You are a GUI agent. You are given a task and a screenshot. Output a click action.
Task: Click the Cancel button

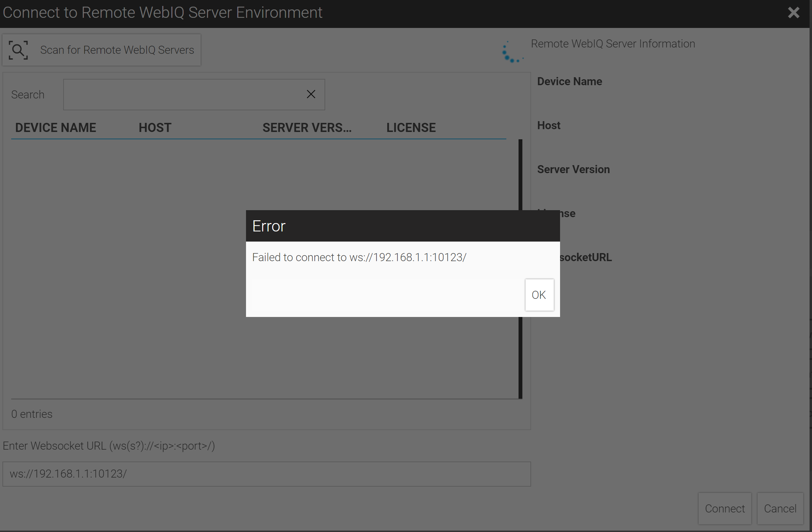pos(780,509)
